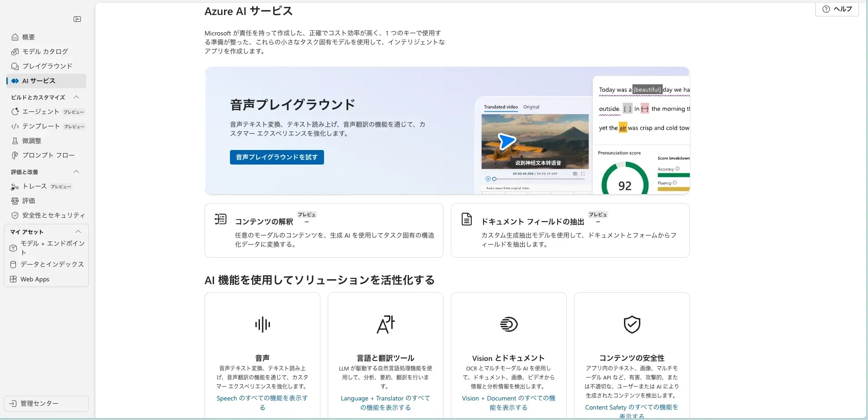
Task: Click 音声プレイグラウンドを試す button
Action: [277, 157]
